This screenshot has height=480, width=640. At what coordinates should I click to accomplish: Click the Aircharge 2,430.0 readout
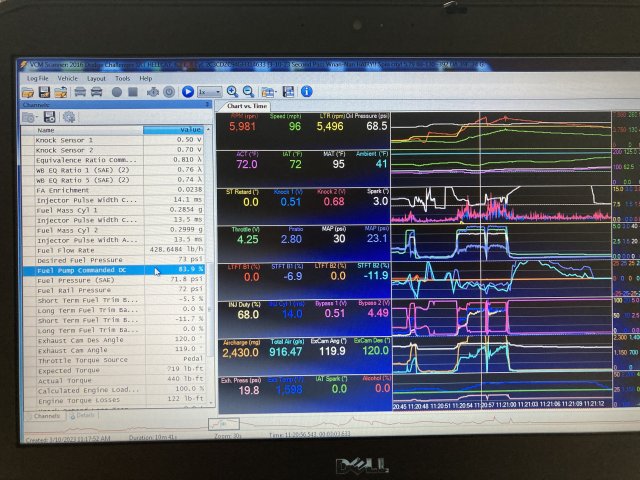(x=240, y=352)
